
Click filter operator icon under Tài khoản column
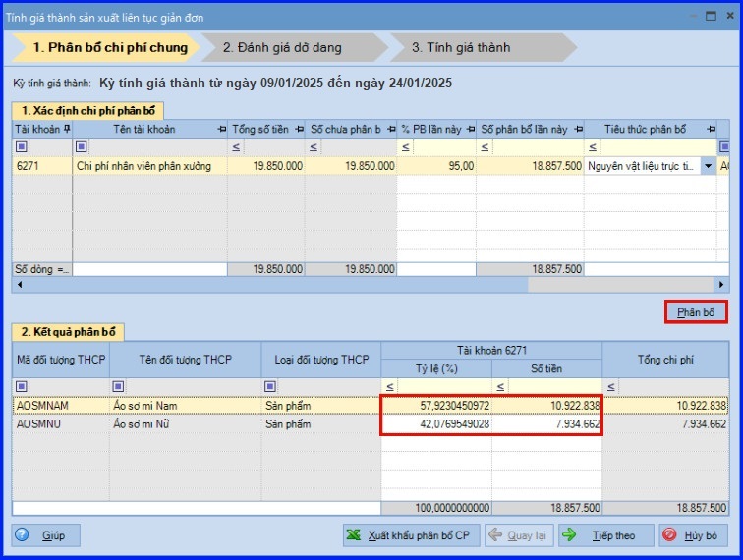tap(20, 147)
